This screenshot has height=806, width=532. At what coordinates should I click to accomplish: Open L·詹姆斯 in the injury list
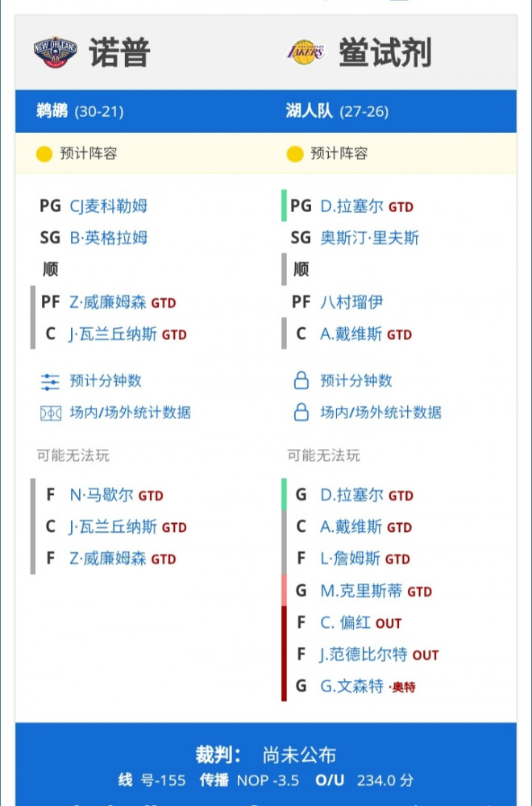click(350, 559)
